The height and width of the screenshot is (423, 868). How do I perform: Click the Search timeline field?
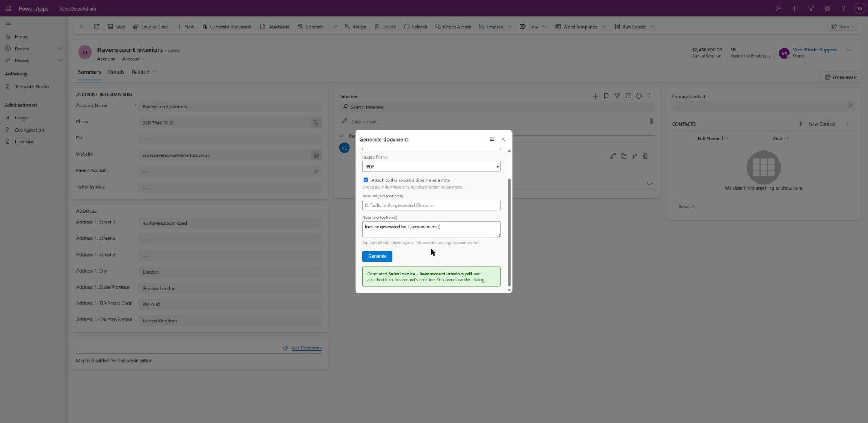497,107
